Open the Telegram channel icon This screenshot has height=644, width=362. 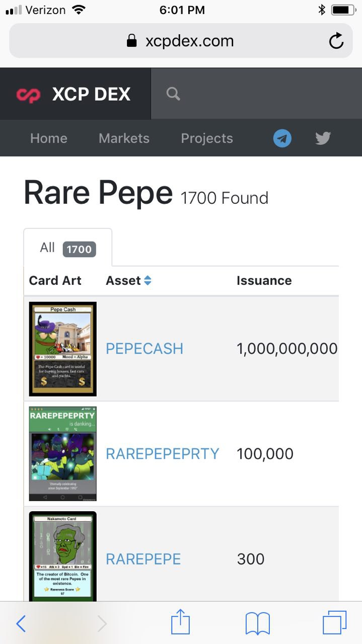pyautogui.click(x=282, y=138)
